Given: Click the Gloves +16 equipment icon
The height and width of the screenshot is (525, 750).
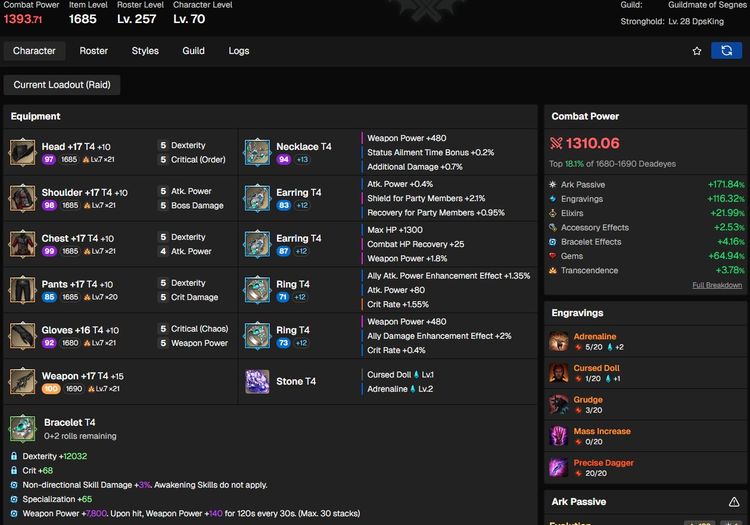Looking at the screenshot, I should click(23, 336).
